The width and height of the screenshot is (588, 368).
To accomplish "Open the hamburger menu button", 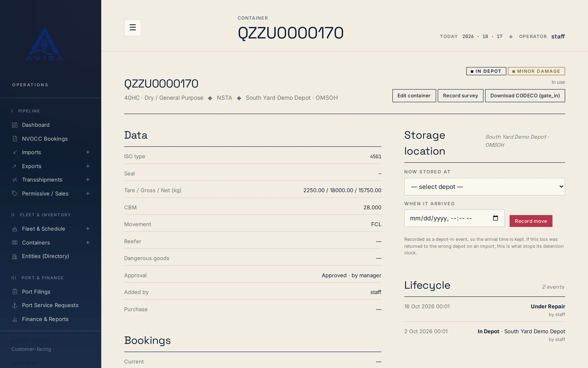I will point(133,28).
